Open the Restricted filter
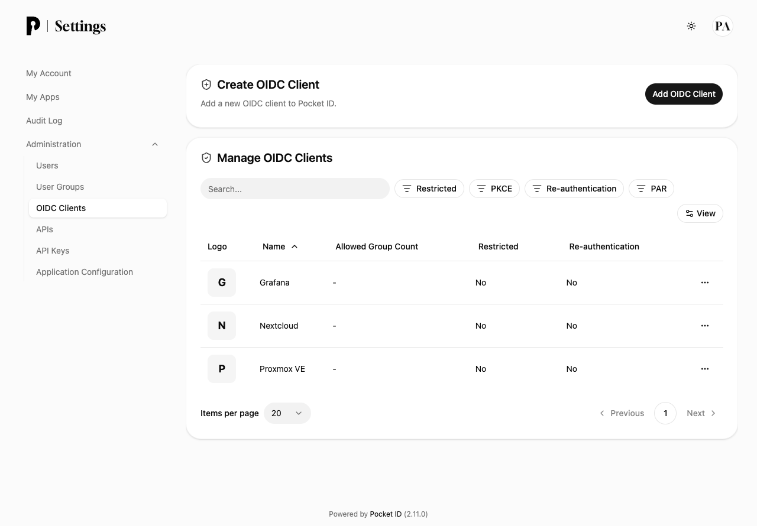This screenshot has height=532, width=757. tap(429, 189)
